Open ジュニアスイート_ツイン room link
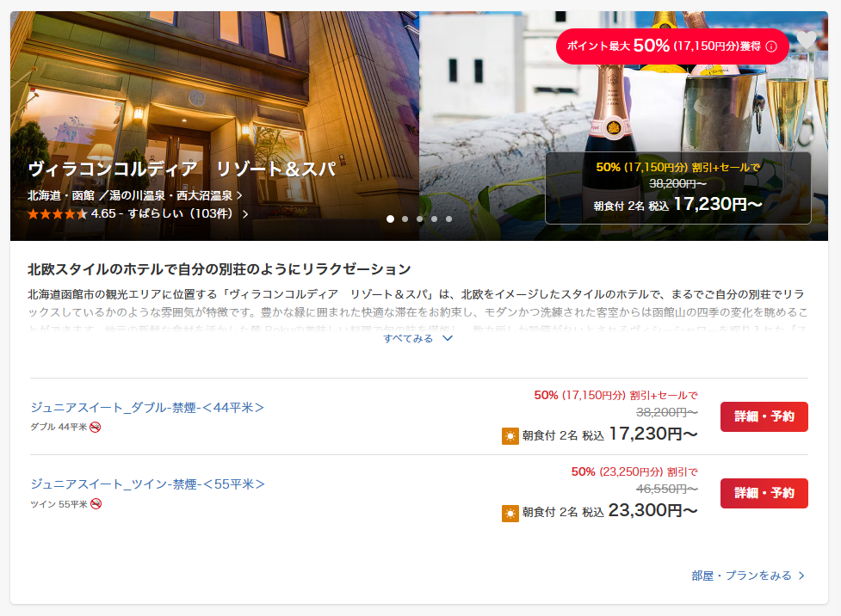 [x=147, y=484]
